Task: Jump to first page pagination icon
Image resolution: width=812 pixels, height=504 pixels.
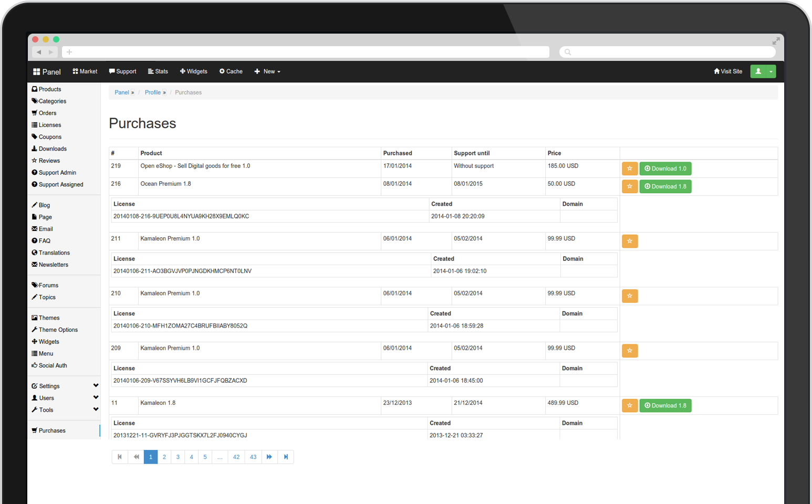Action: pyautogui.click(x=120, y=457)
